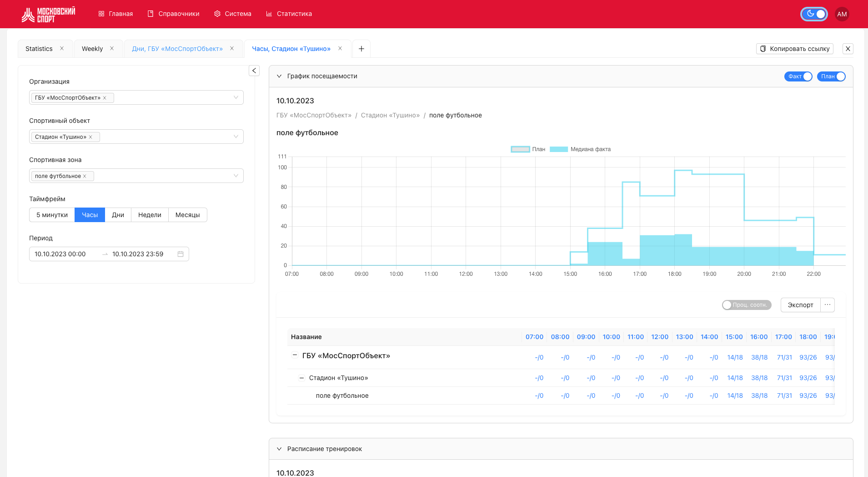This screenshot has height=477, width=868.
Task: Remove ГБУ «МосСпортОбъект» tag from organization field
Action: (105, 98)
